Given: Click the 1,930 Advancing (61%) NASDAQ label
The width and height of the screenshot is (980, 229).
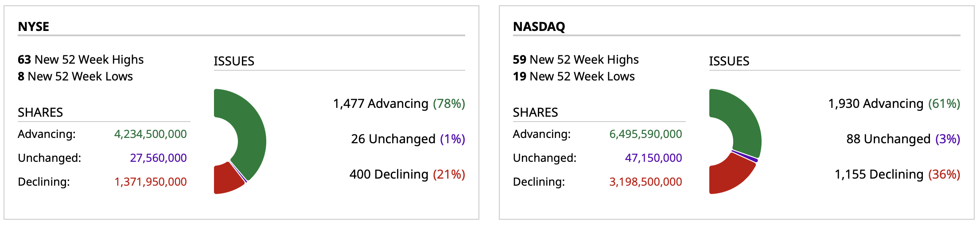Looking at the screenshot, I should point(894,103).
